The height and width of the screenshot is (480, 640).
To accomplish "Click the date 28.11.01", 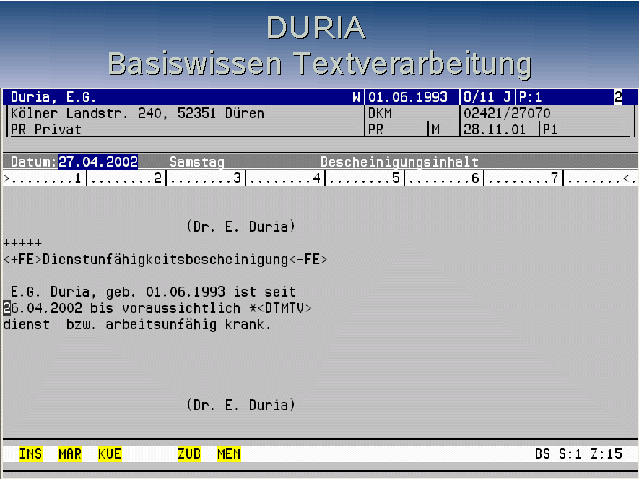I will (x=494, y=129).
